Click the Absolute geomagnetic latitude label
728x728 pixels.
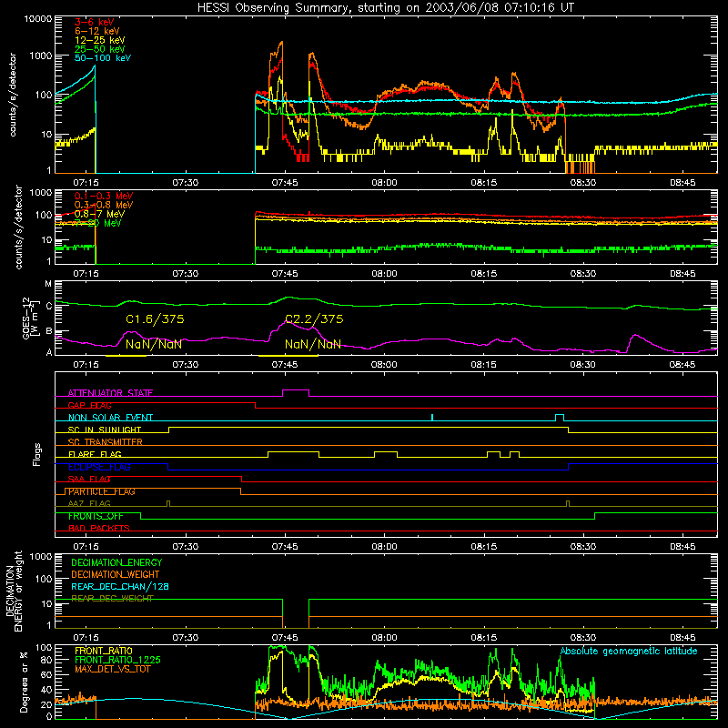629,652
